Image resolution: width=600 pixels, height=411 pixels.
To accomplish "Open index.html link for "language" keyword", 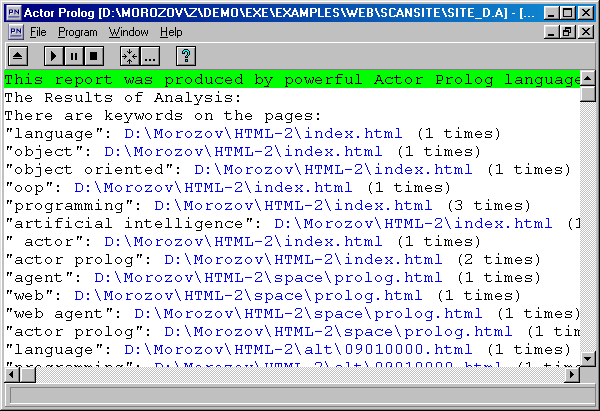I will (263, 134).
